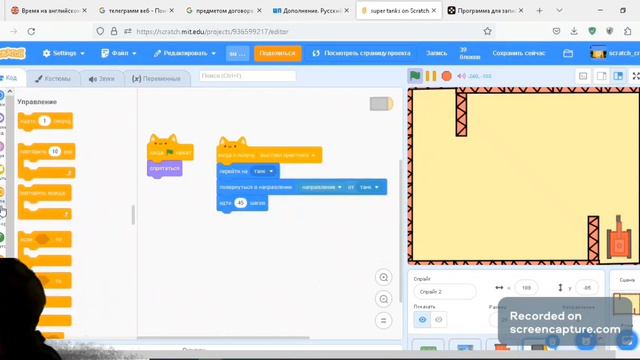
Task: Switch to the Код tab
Action: (x=11, y=78)
